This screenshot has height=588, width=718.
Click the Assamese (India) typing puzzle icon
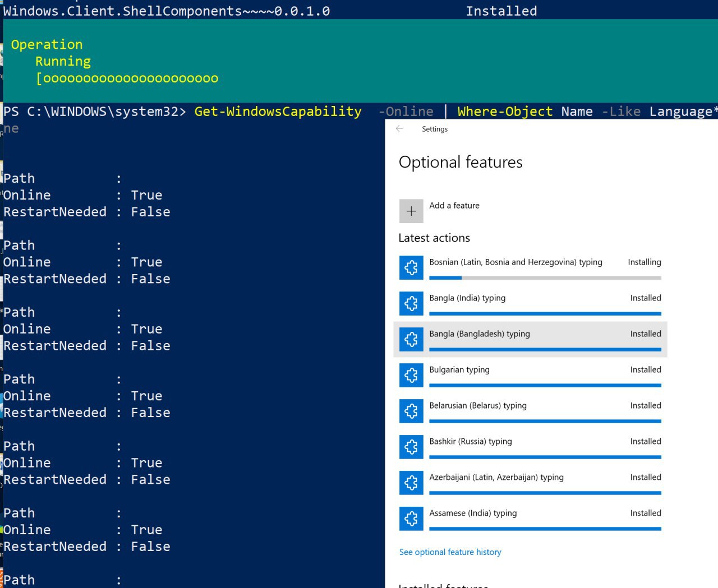(x=411, y=518)
